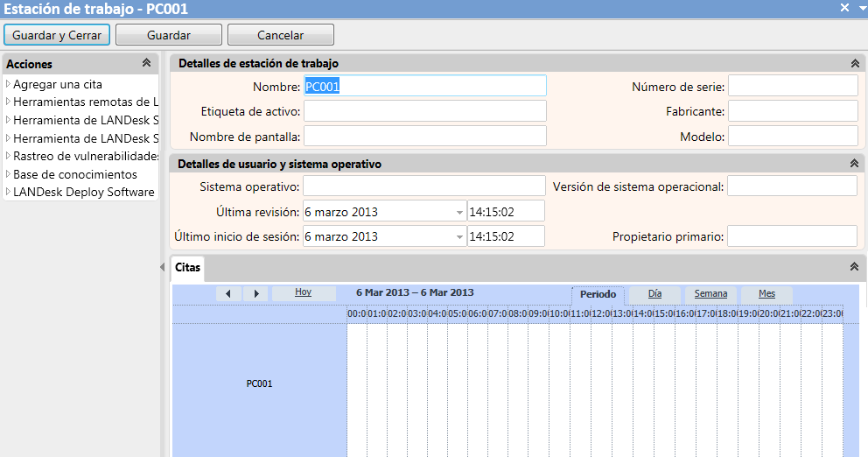The width and height of the screenshot is (868, 457).
Task: Jump to today with Hoy link
Action: pyautogui.click(x=304, y=292)
